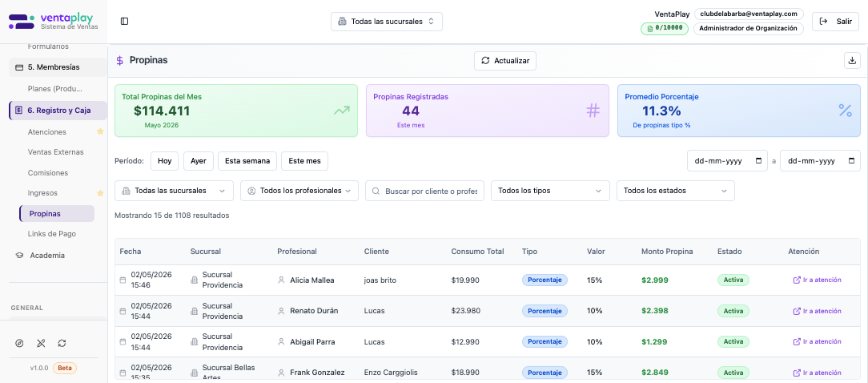The image size is (868, 383).
Task: Click the download export icon
Action: pos(852,60)
